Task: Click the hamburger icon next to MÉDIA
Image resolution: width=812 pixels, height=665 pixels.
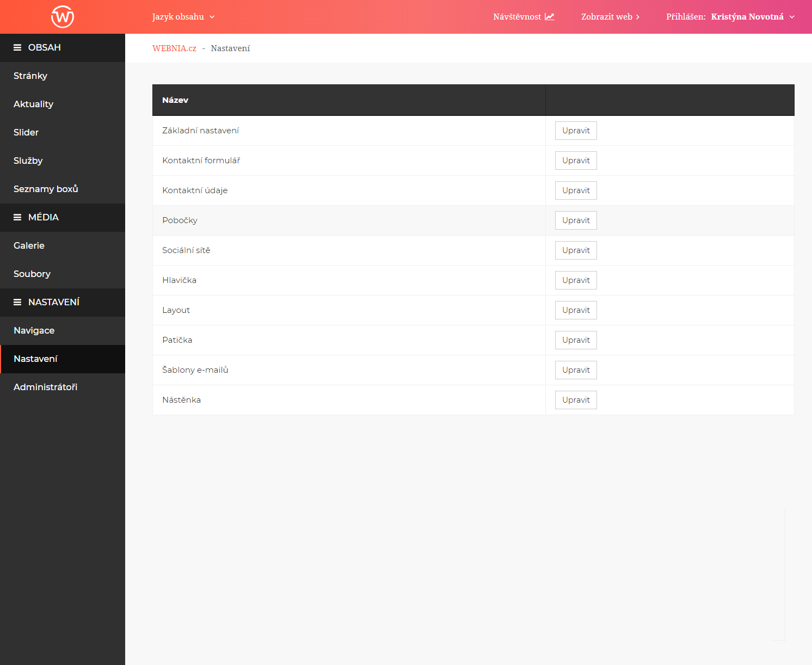Action: point(17,218)
